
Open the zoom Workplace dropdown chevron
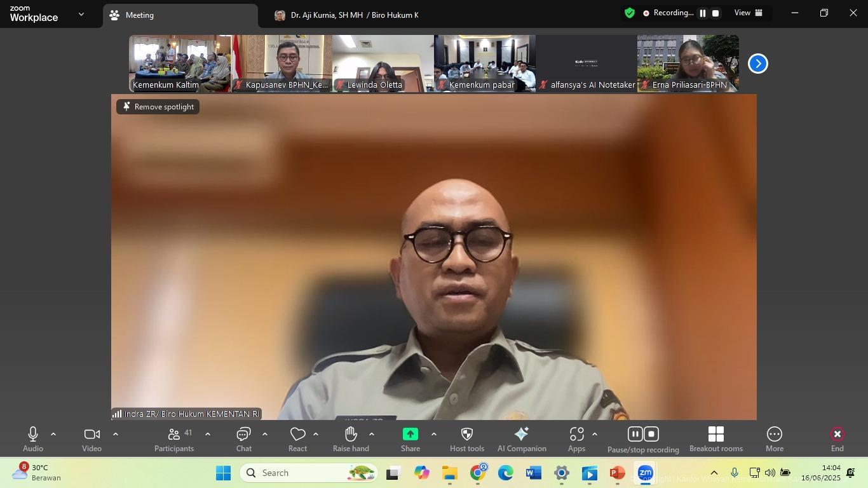(x=81, y=14)
